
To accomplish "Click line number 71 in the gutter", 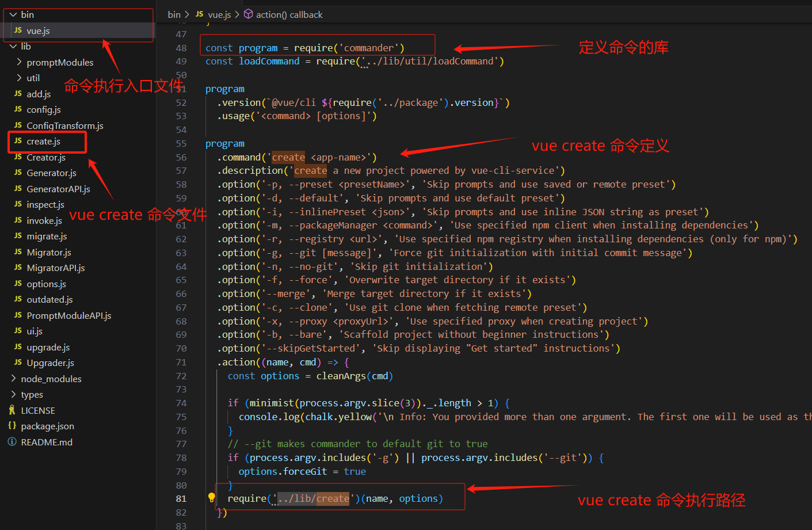I will (181, 362).
